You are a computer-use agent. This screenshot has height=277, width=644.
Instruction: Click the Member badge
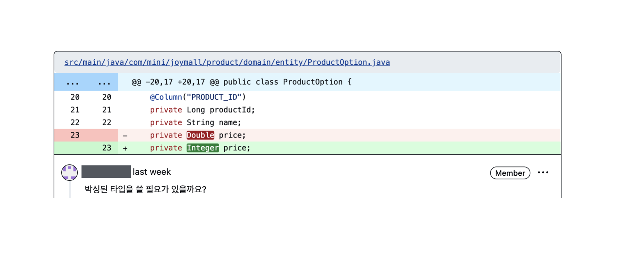coord(510,173)
